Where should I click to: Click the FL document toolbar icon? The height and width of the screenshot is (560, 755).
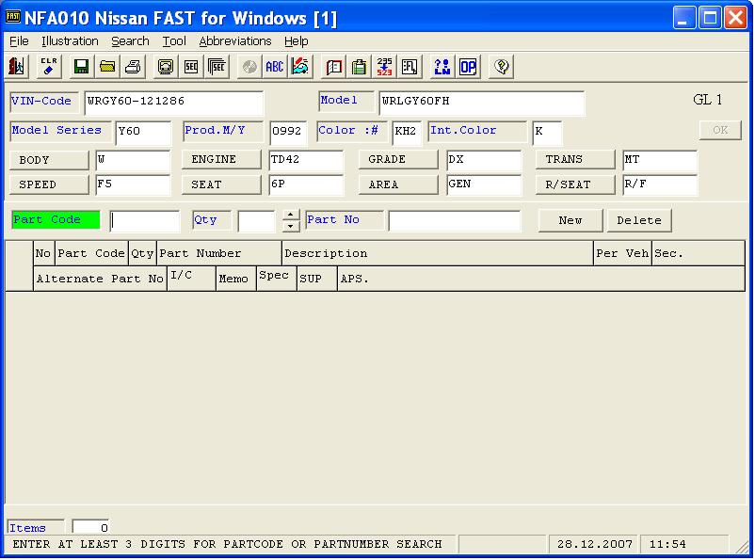pyautogui.click(x=410, y=67)
